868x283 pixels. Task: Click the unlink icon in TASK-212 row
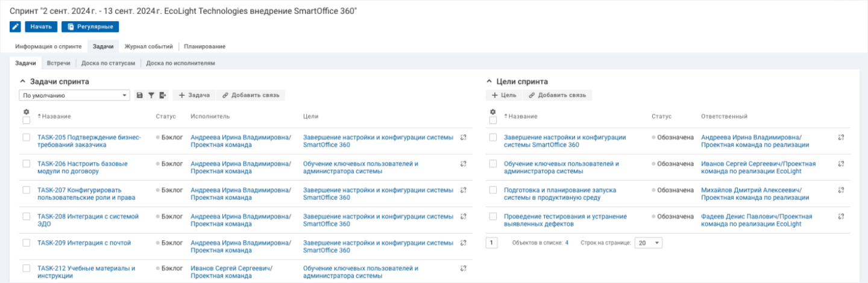464,269
